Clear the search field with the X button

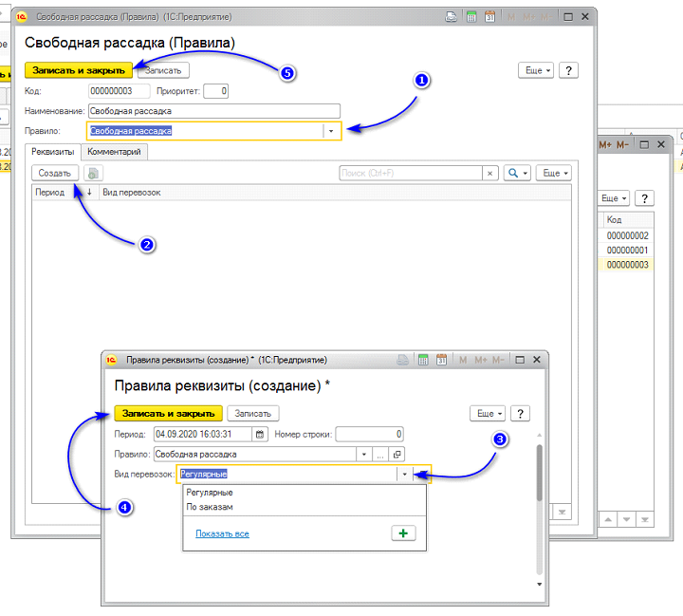489,174
